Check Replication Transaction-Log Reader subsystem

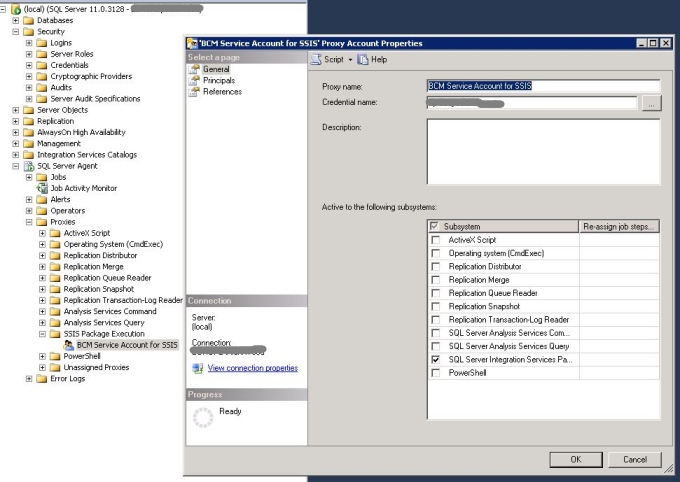435,320
